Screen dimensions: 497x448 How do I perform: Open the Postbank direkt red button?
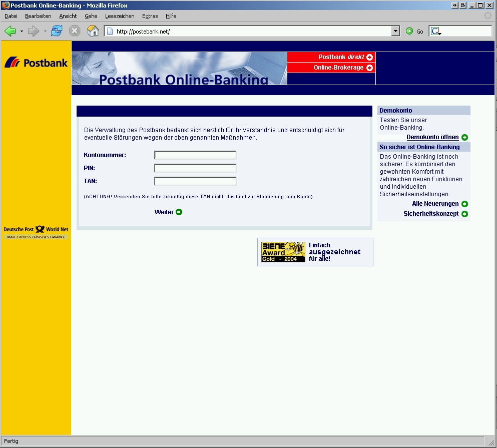click(331, 57)
